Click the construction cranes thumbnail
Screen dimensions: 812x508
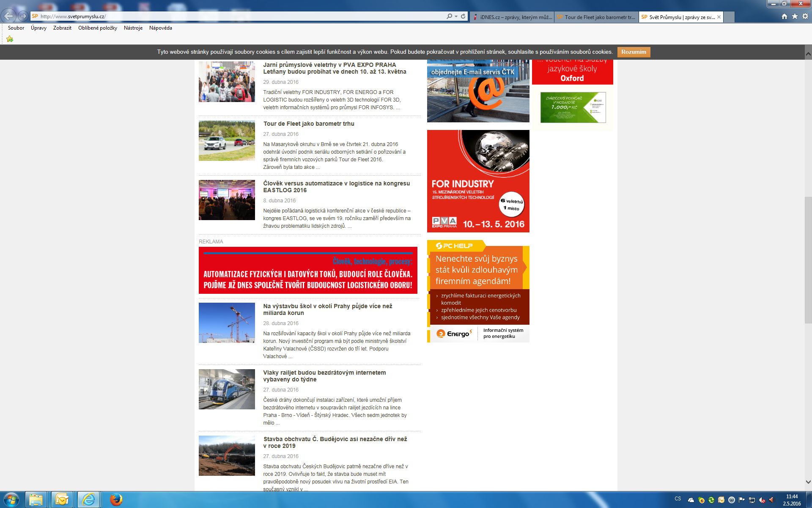pos(227,323)
